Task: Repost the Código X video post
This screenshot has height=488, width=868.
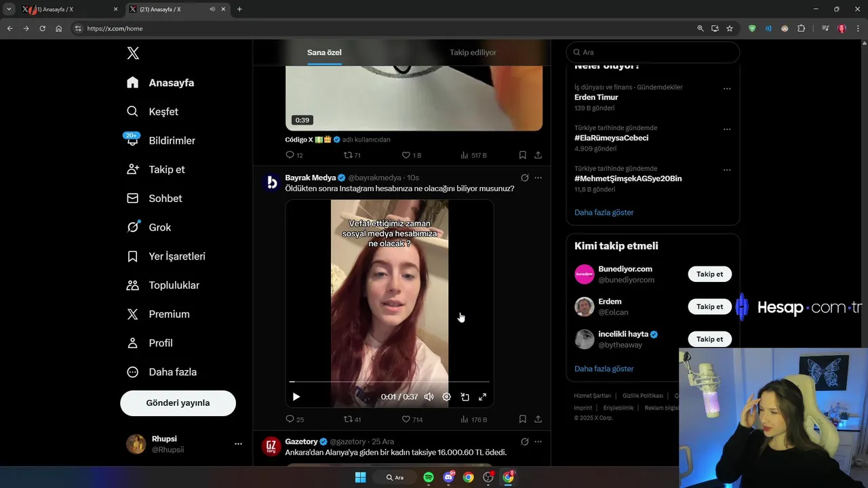Action: pyautogui.click(x=352, y=155)
